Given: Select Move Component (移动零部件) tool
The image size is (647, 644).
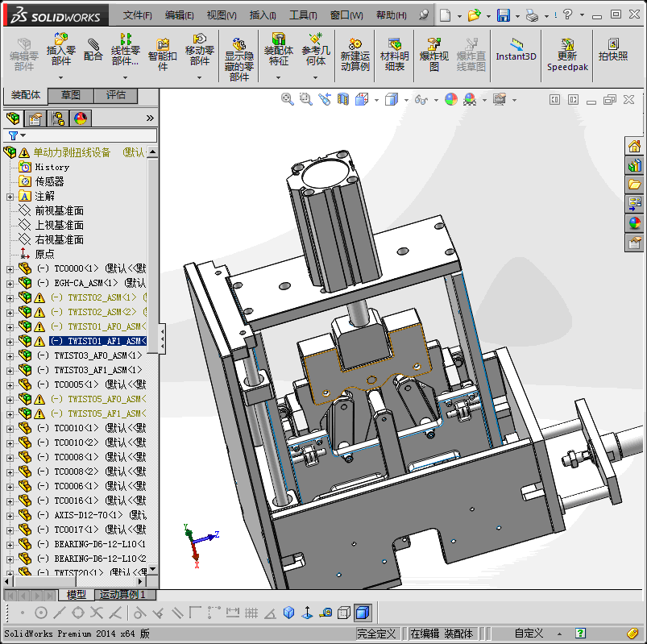Looking at the screenshot, I should [x=199, y=48].
